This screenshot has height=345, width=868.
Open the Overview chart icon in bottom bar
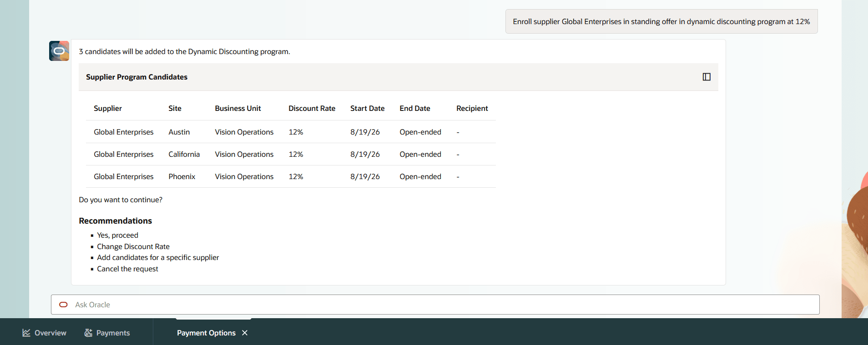(x=26, y=333)
